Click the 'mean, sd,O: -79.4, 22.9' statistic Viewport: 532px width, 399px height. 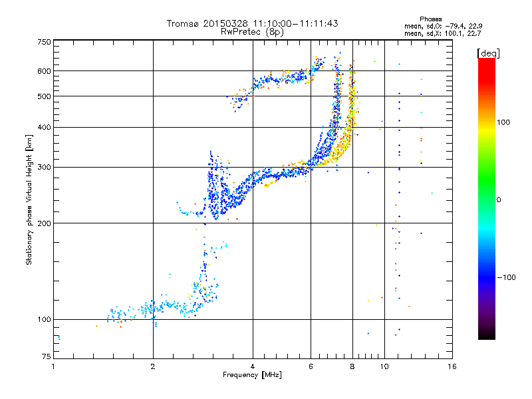tap(443, 26)
